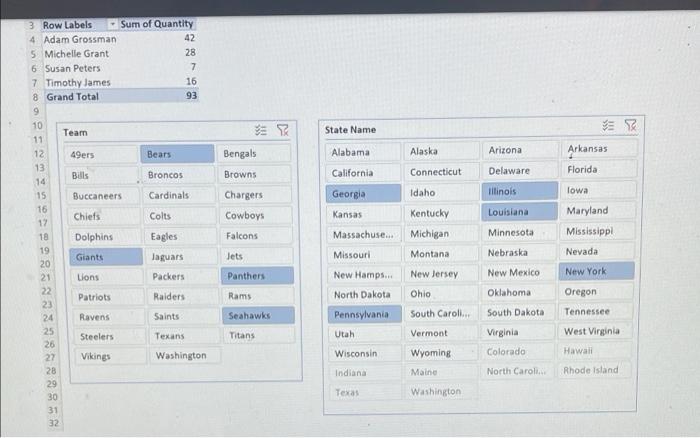
Task: Click the greyed-out Hawaii slicer item
Action: [x=594, y=350]
